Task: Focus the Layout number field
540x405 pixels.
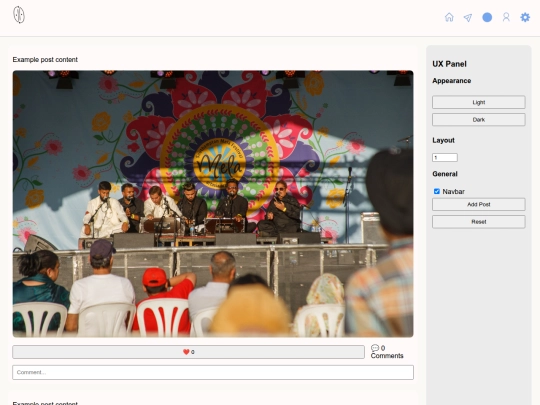Action: point(445,157)
